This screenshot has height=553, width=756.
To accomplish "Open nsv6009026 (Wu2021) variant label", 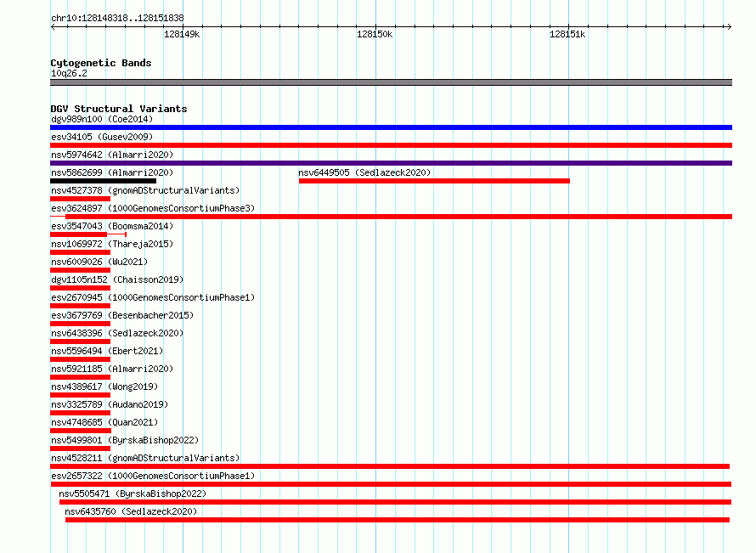I will (x=99, y=262).
